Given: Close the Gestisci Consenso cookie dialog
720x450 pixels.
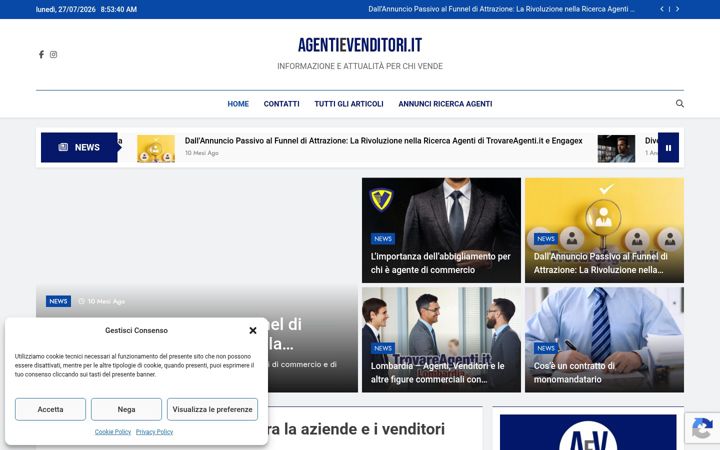Looking at the screenshot, I should pyautogui.click(x=253, y=331).
